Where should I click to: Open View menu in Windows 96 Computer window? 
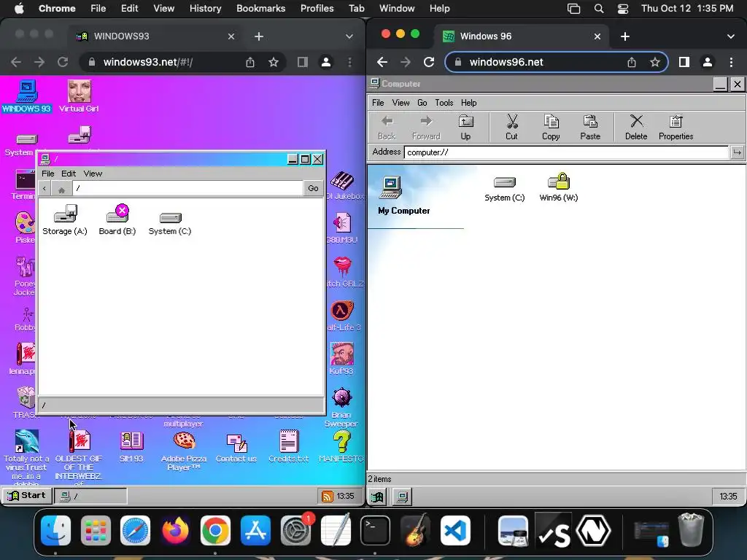400,103
